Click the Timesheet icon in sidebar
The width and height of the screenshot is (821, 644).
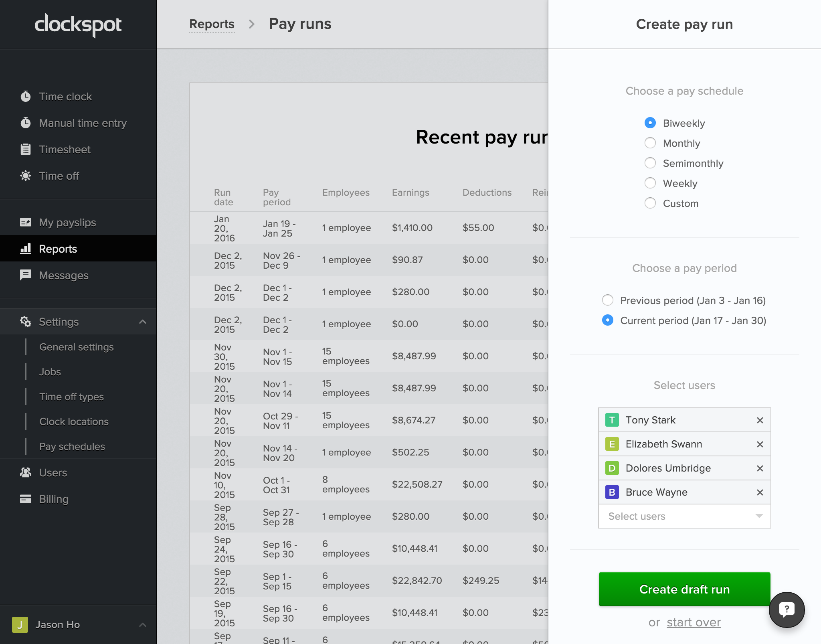tap(26, 149)
